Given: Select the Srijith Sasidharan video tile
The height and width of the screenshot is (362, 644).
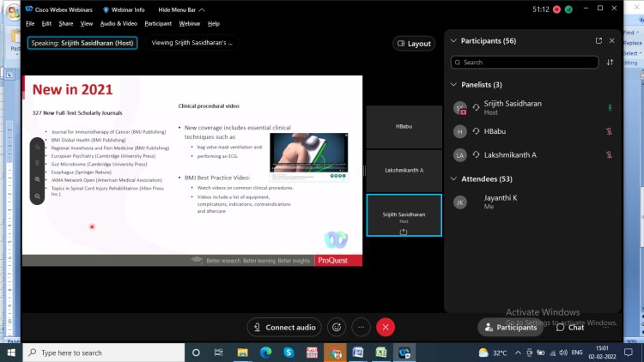Looking at the screenshot, I should click(404, 215).
